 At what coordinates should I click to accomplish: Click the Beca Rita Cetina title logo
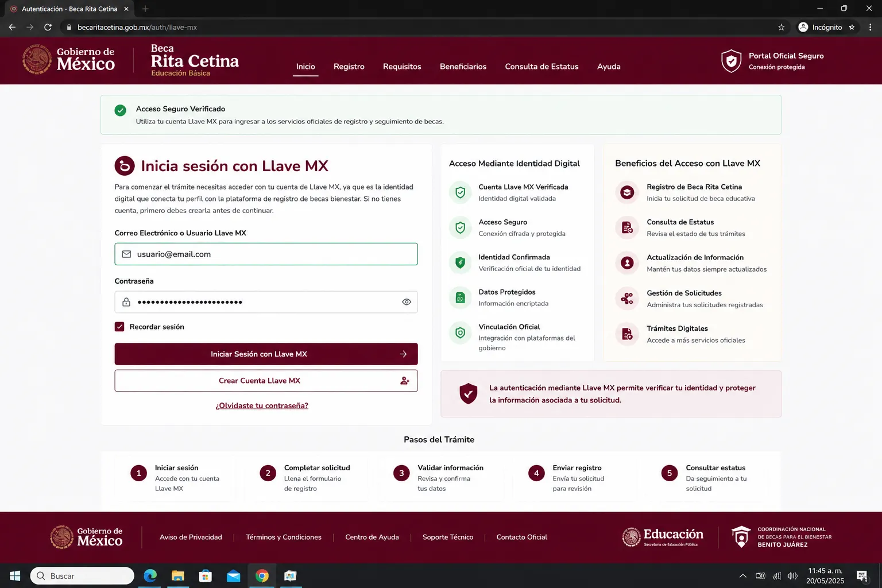pyautogui.click(x=195, y=60)
